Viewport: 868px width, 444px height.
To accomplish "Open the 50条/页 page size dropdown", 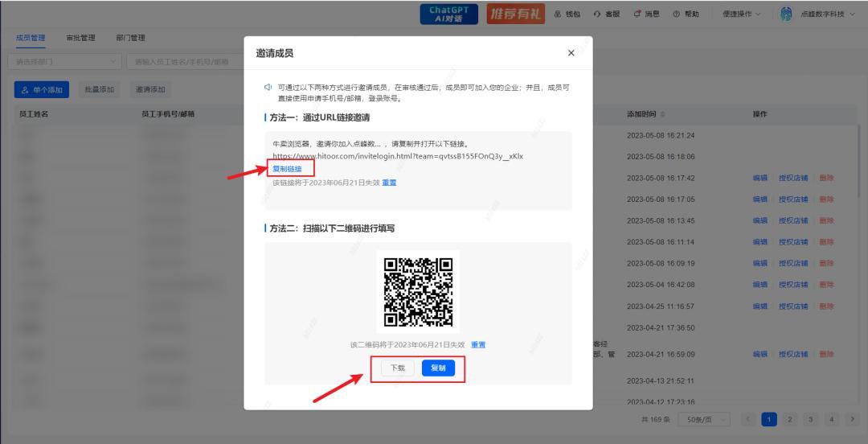I will click(704, 420).
